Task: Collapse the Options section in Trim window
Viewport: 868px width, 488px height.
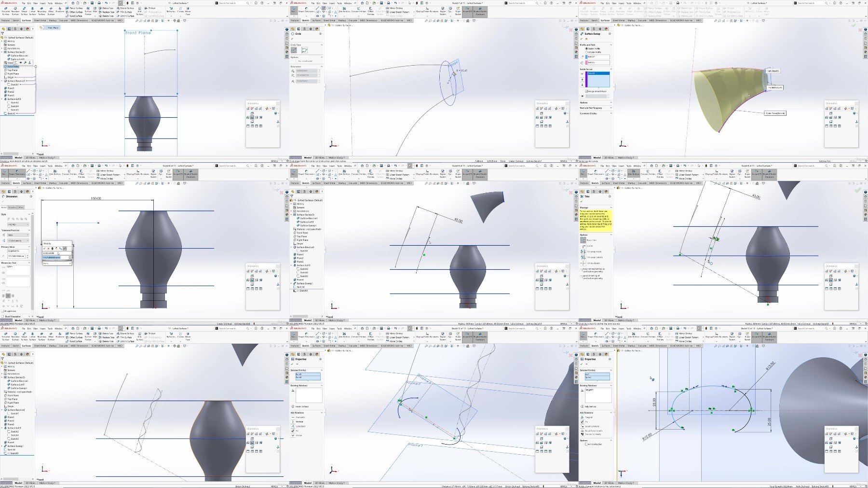Action: coord(610,235)
